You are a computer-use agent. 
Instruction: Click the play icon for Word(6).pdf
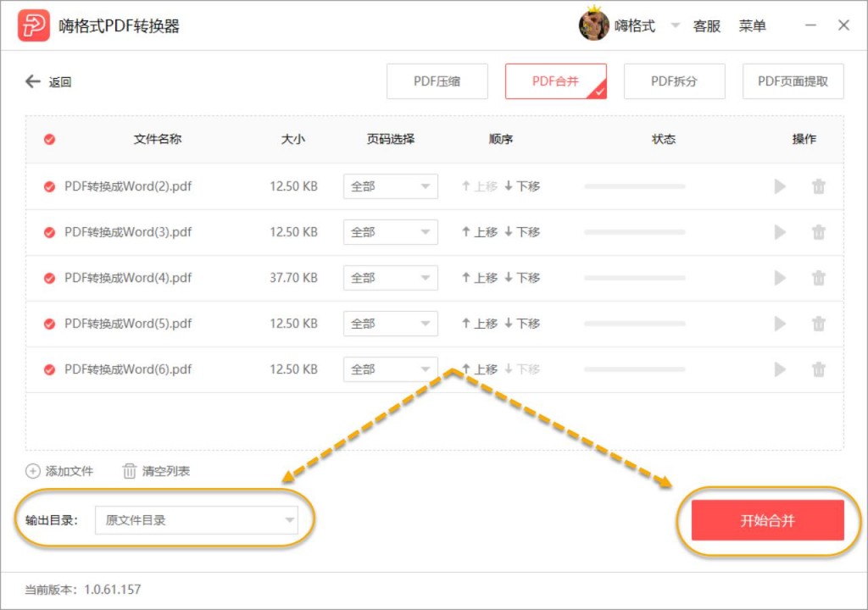pos(780,369)
